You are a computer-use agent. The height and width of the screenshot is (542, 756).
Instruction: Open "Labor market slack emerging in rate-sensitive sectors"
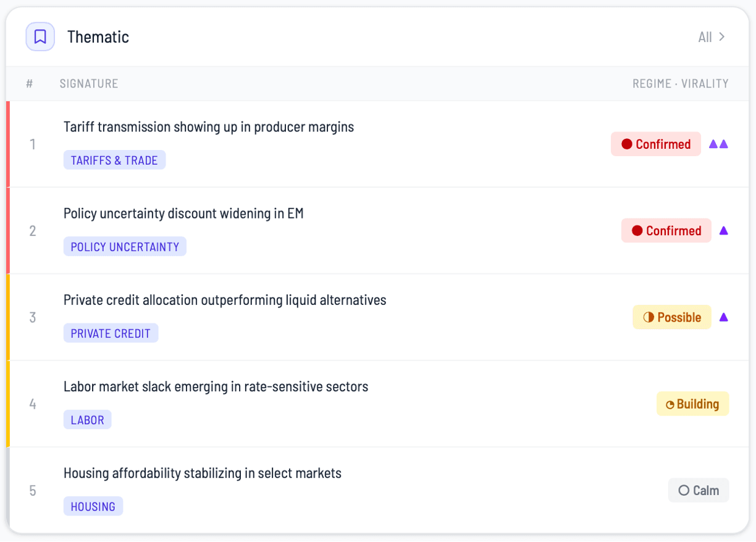(x=216, y=387)
